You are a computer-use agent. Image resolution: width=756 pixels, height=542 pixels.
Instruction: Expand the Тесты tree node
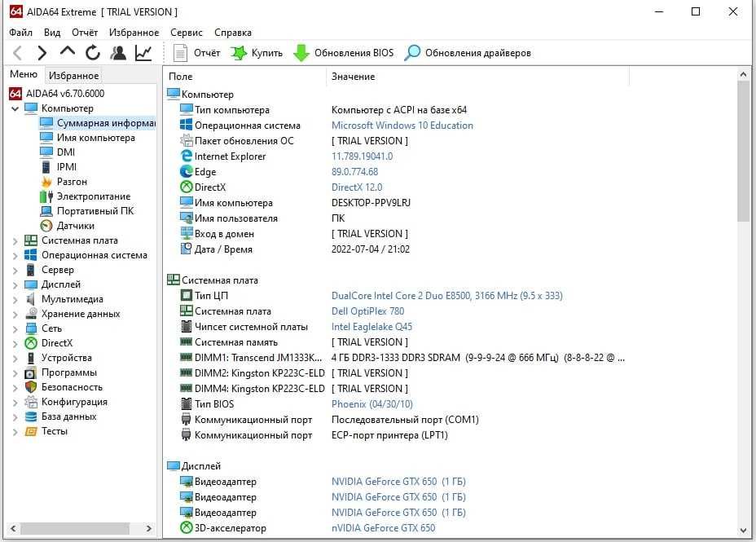(15, 432)
